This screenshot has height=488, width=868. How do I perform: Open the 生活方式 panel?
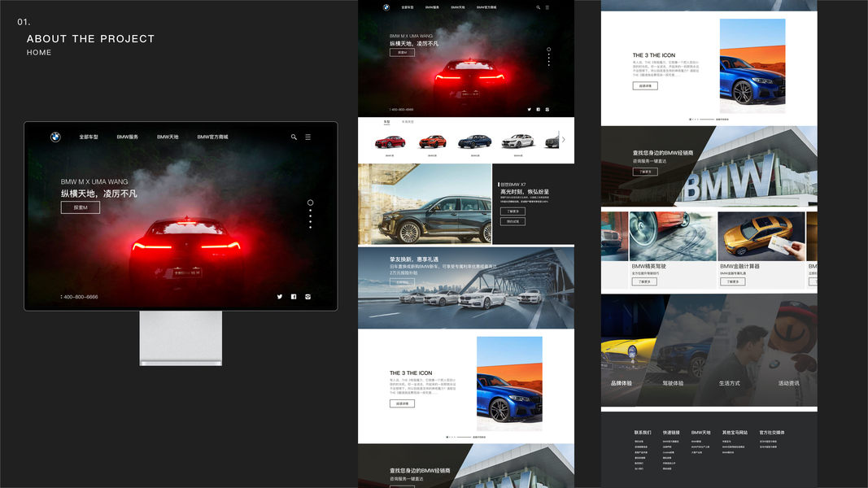pyautogui.click(x=736, y=351)
